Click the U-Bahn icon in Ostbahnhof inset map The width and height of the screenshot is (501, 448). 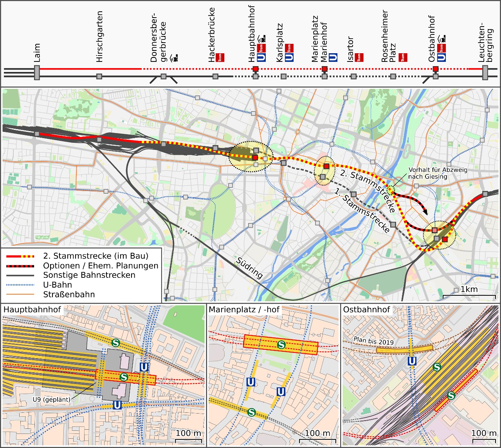pos(412,361)
